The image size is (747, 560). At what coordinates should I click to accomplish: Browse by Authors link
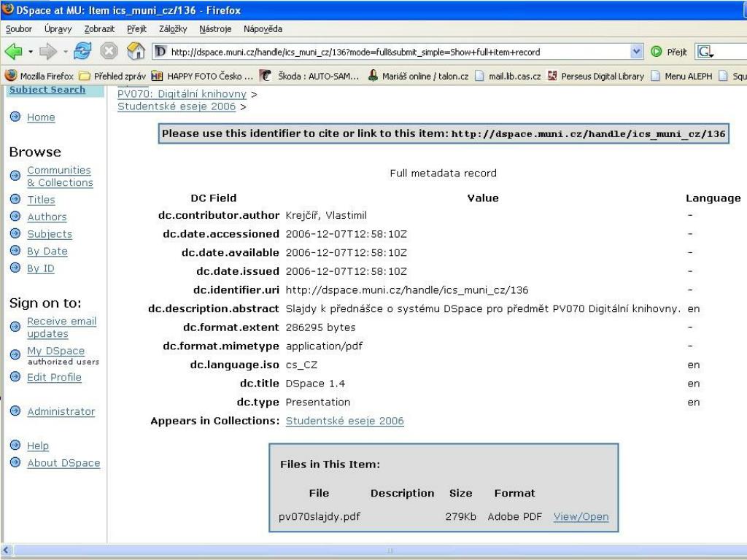pos(47,217)
